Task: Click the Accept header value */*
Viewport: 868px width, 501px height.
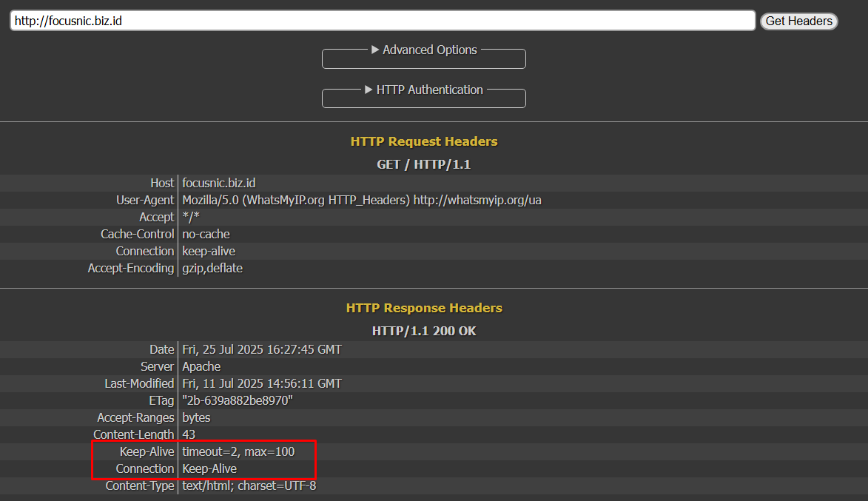Action: [191, 217]
